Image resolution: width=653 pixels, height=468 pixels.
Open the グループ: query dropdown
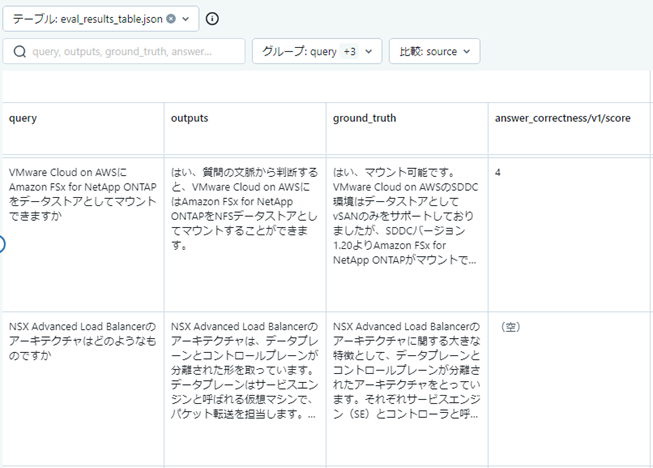[x=317, y=51]
